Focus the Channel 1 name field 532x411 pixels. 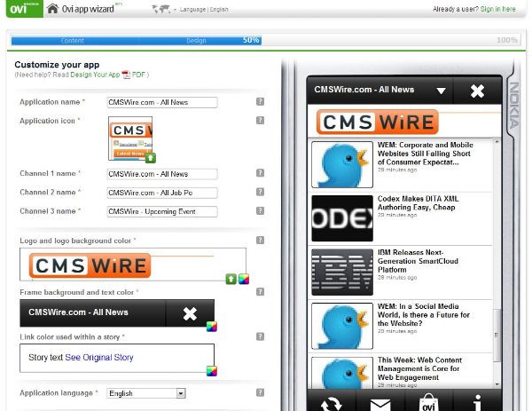[x=162, y=174]
